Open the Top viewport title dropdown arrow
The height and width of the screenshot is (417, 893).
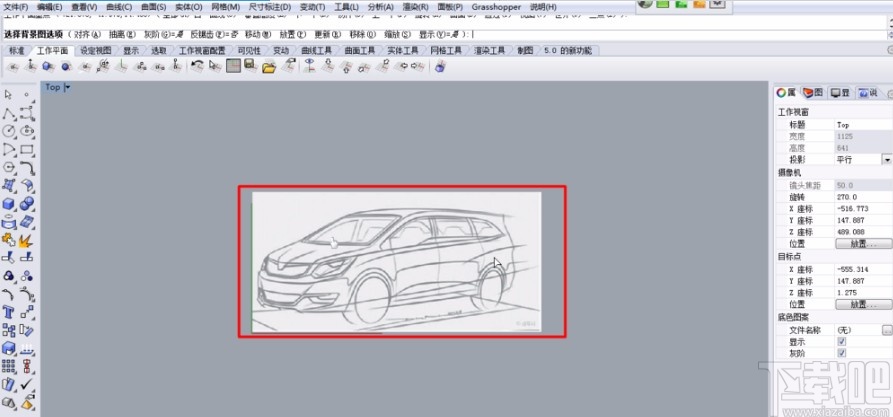point(67,88)
